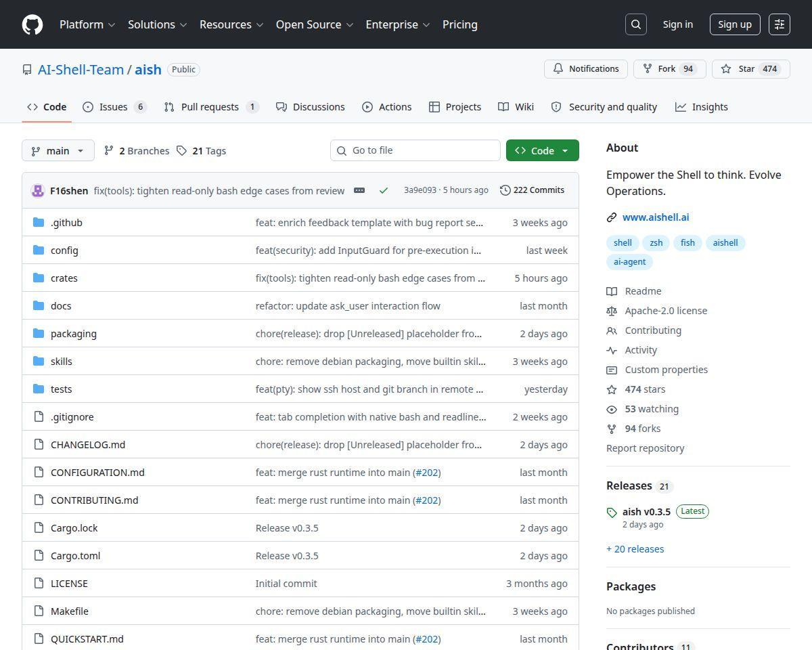Screen dimensions: 812x650
Task: Fork the repository with Fork button
Action: click(x=670, y=69)
